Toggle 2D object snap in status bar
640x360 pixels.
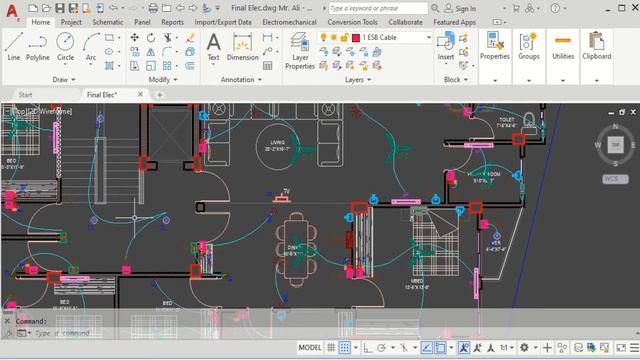440,348
